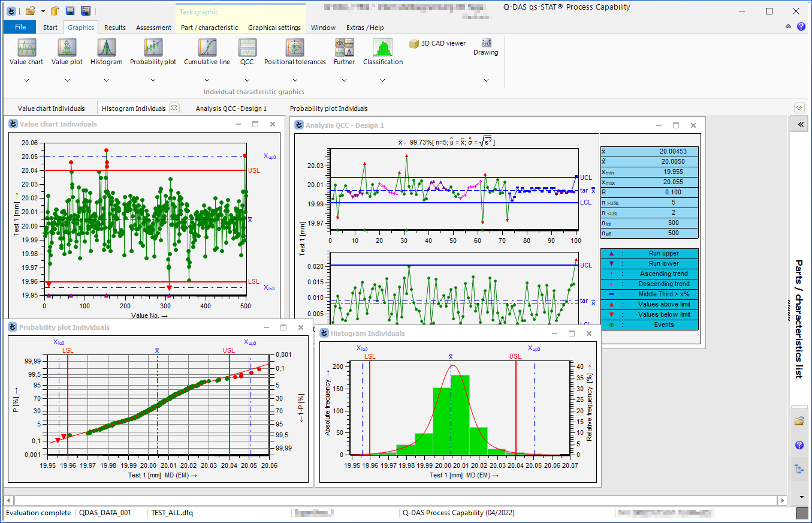812x523 pixels.
Task: Switch to the Assessment ribbon tab
Action: pos(153,28)
